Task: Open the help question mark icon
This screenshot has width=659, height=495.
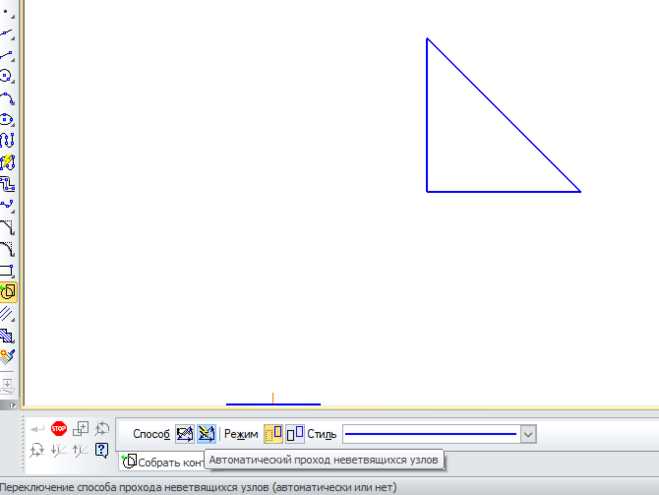Action: tap(101, 450)
